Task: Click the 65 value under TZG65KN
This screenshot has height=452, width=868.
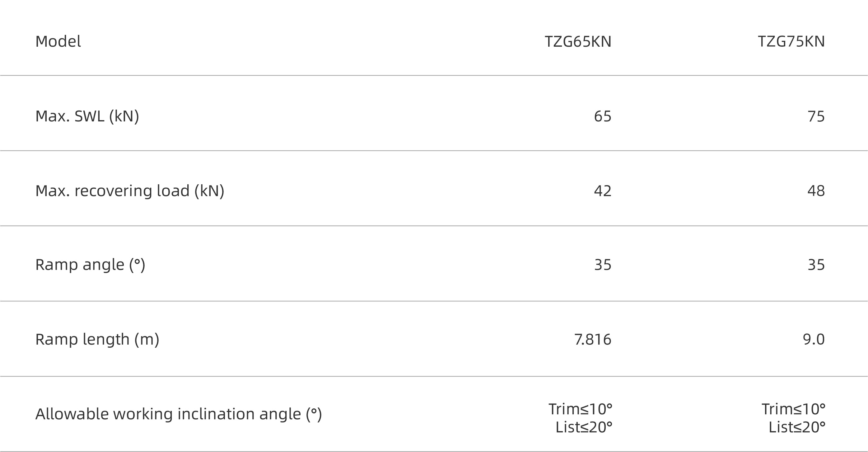Action: pos(603,116)
